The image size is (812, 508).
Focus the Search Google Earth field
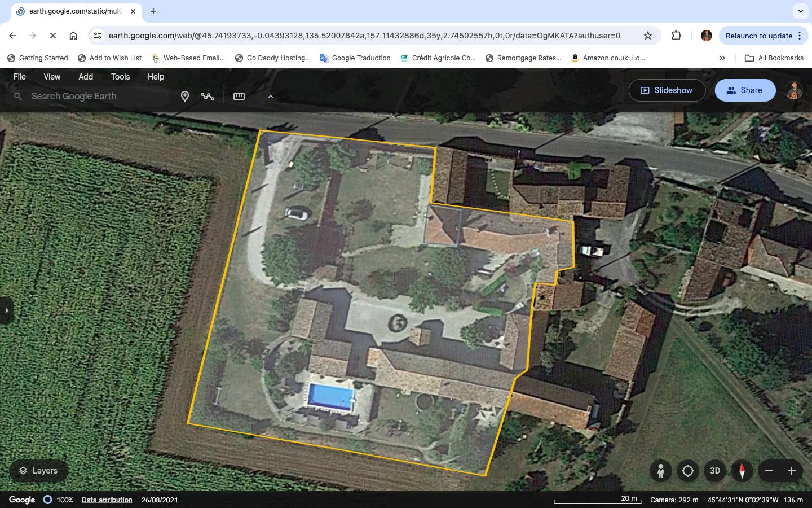point(90,97)
